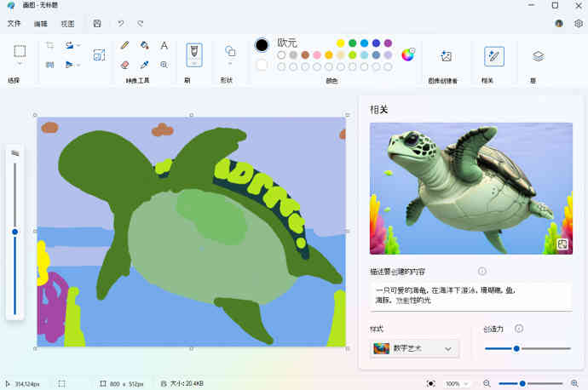The image size is (588, 390).
Task: Activate the Color picker eyedropper
Action: tap(145, 64)
